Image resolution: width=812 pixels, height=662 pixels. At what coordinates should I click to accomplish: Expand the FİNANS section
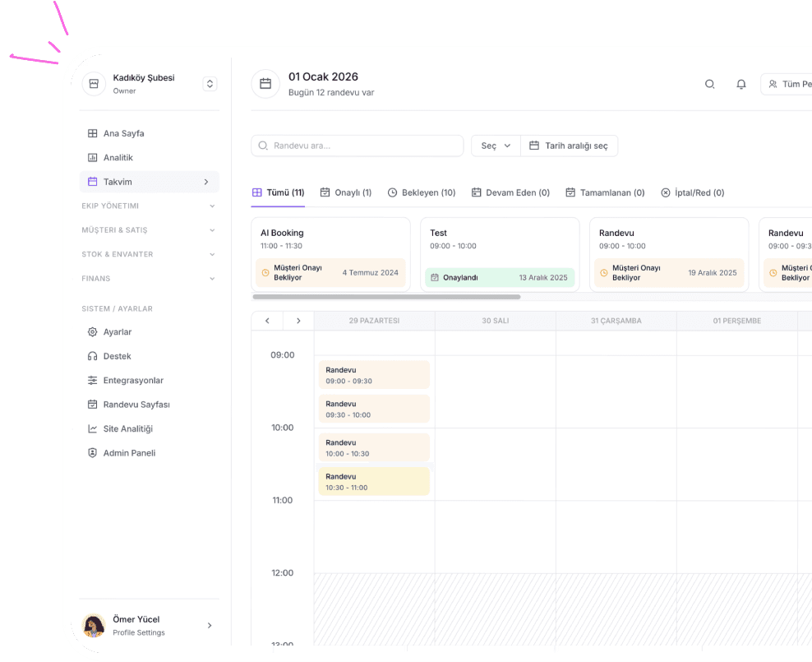point(148,279)
